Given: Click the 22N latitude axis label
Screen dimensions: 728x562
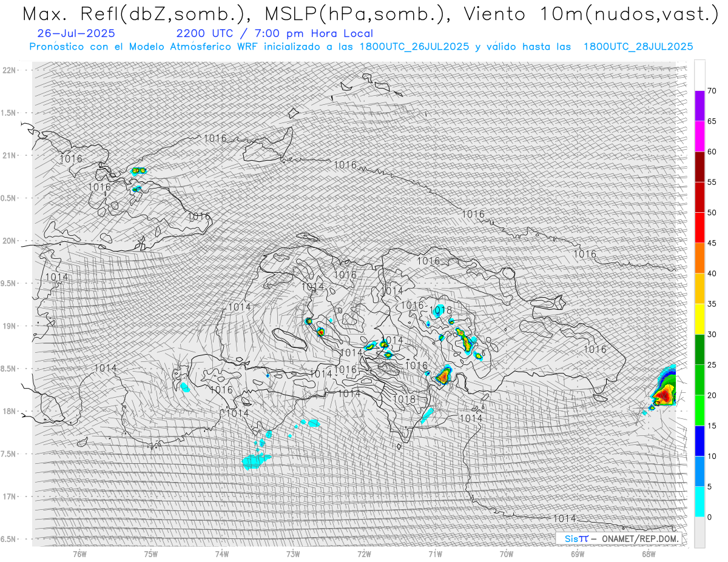Looking at the screenshot, I should (x=8, y=70).
